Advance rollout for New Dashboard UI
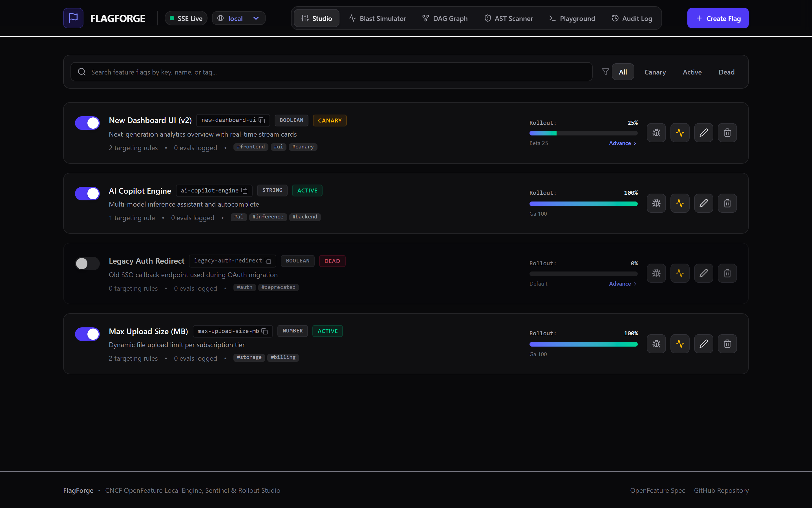The height and width of the screenshot is (508, 812). [x=623, y=143]
